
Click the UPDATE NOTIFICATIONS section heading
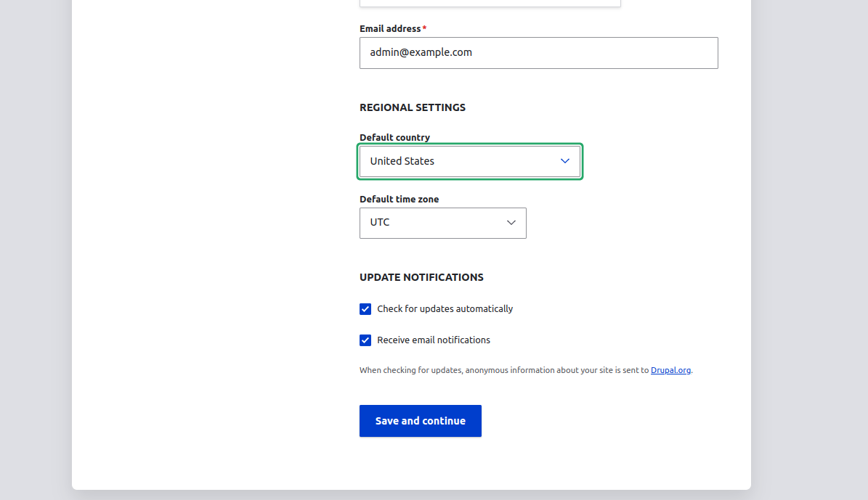coord(421,277)
